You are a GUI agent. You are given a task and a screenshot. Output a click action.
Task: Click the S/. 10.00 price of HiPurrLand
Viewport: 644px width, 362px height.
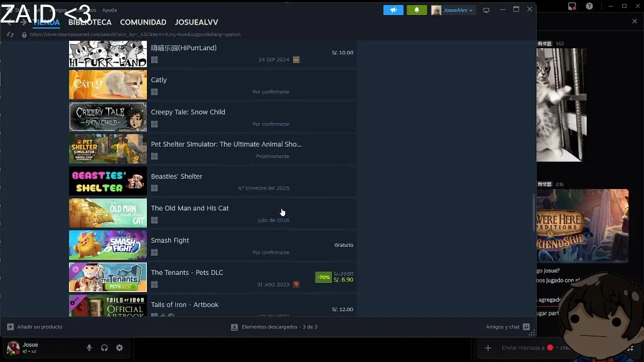(343, 52)
